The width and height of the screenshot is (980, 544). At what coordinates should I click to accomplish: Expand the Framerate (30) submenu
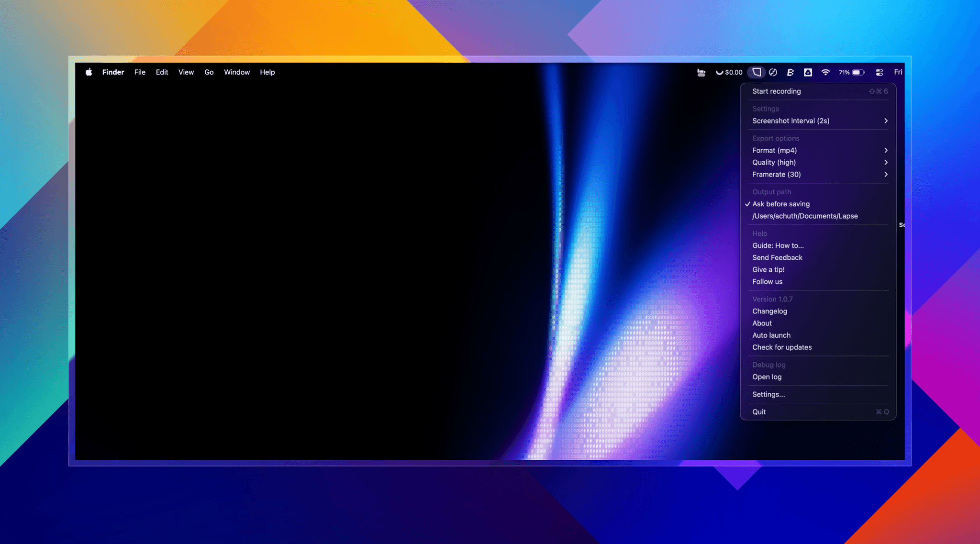(x=818, y=174)
